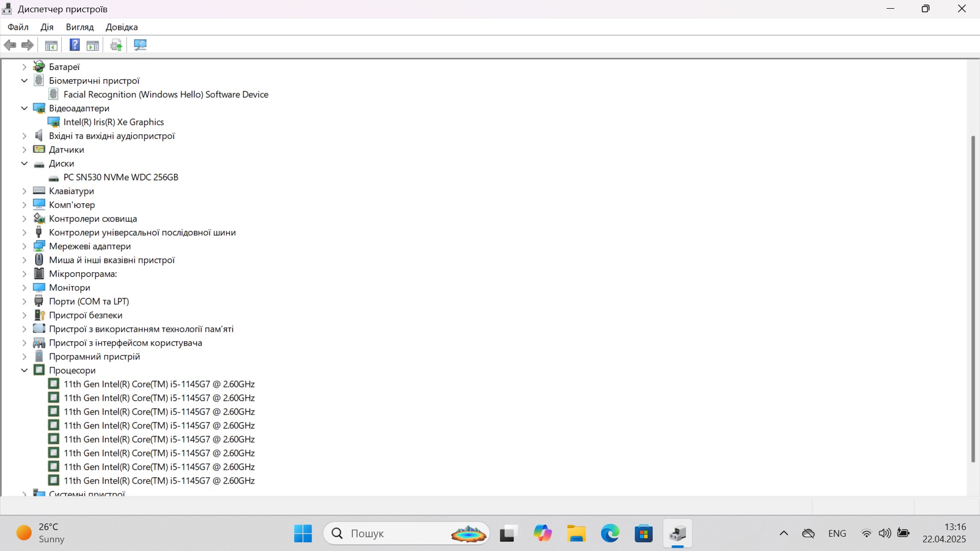This screenshot has width=980, height=551.
Task: Click the vertical scrollbar thumb of device tree
Action: [x=973, y=299]
